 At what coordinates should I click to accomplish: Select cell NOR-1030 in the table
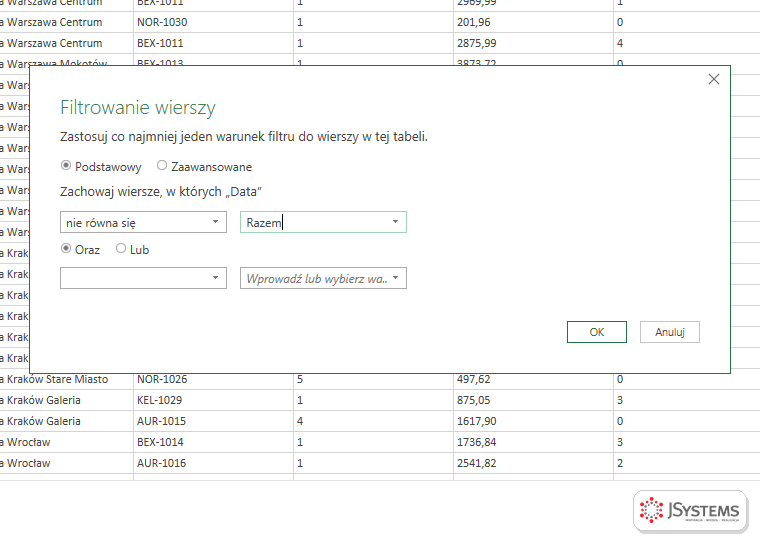[213, 22]
